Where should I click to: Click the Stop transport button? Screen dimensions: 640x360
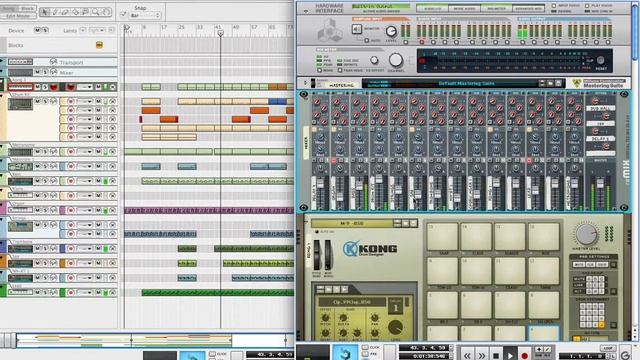pyautogui.click(x=496, y=355)
